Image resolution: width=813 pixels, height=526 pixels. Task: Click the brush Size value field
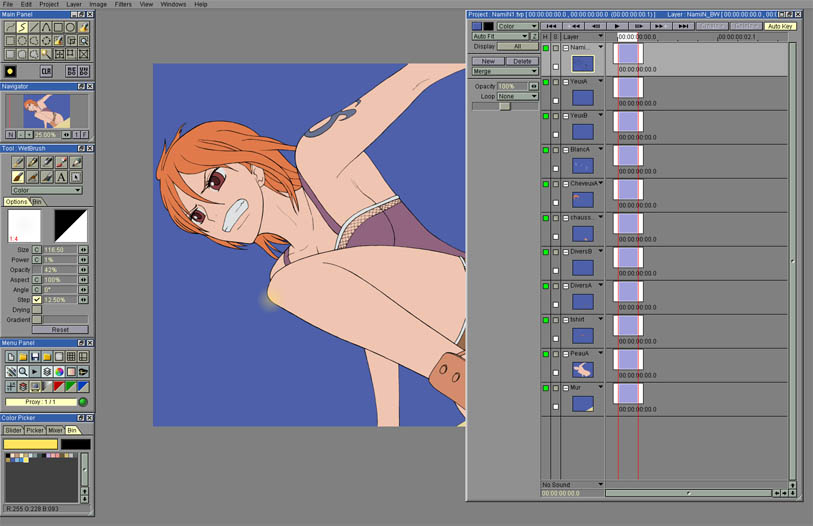(60, 250)
